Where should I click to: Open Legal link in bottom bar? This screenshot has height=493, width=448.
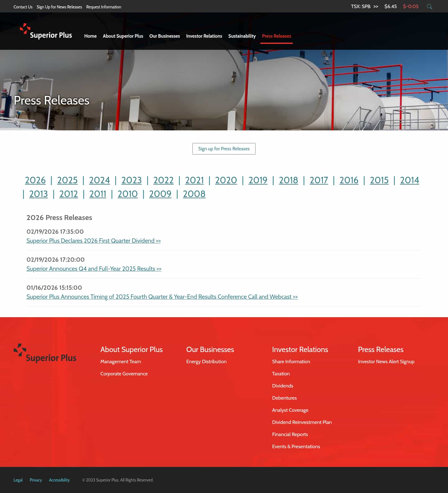point(18,480)
